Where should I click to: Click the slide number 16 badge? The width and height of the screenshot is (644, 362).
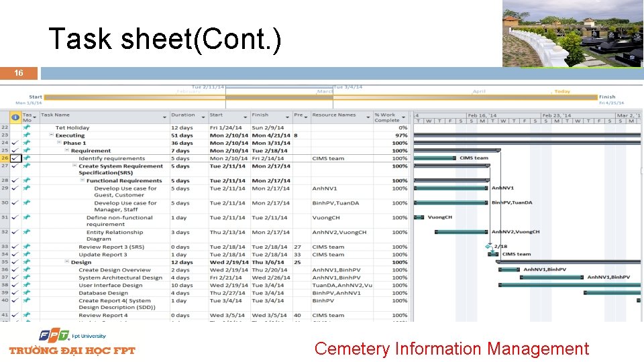coord(19,73)
